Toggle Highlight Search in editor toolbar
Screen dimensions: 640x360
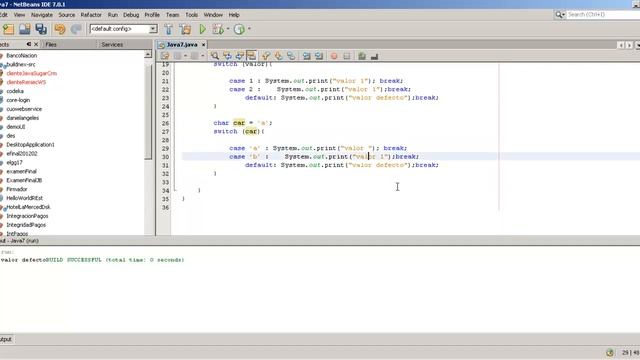(251, 56)
